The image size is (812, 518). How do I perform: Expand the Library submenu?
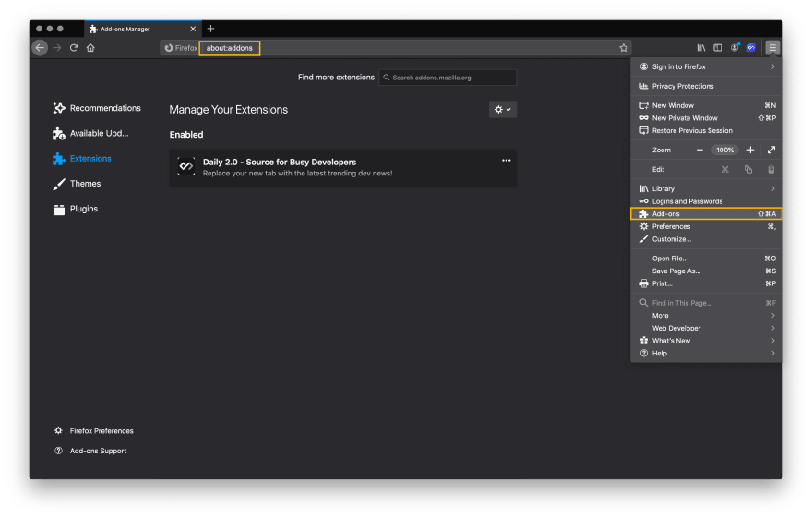pos(707,188)
